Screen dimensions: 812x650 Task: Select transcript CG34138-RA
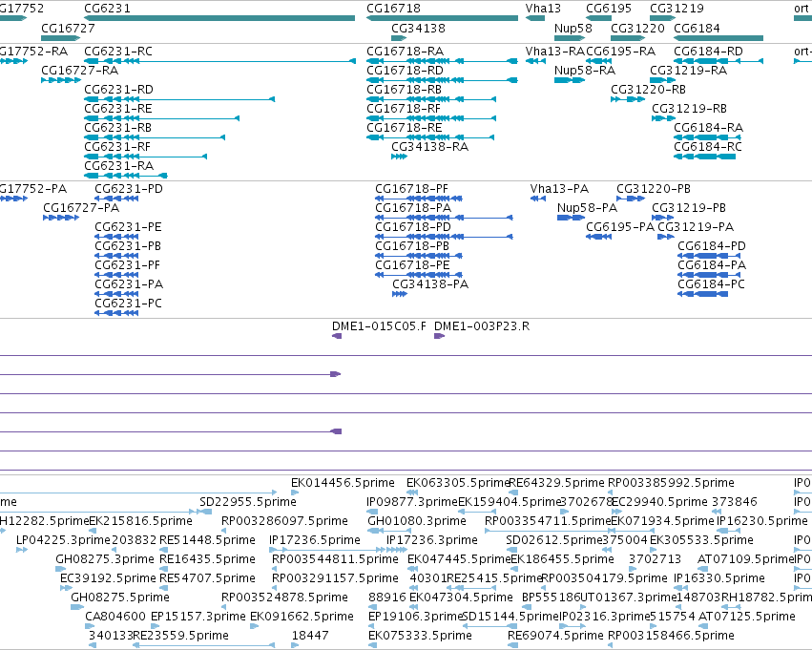coord(399,157)
